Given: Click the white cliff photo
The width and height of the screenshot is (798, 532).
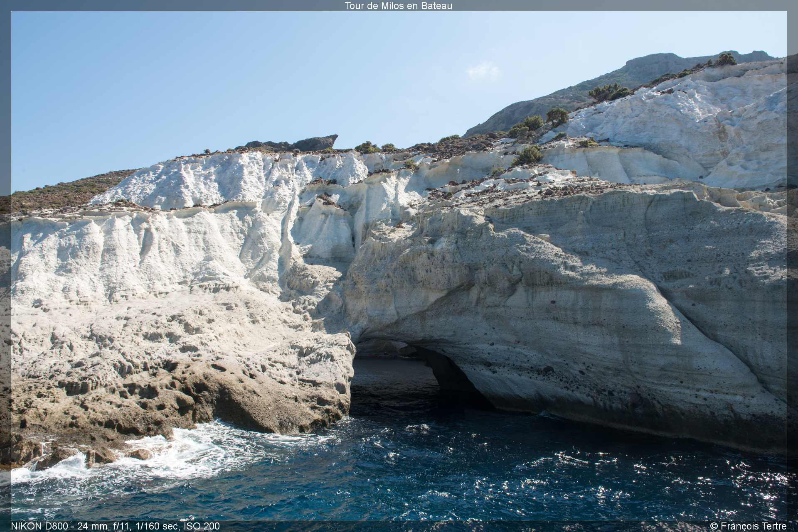Looking at the screenshot, I should pos(399,266).
